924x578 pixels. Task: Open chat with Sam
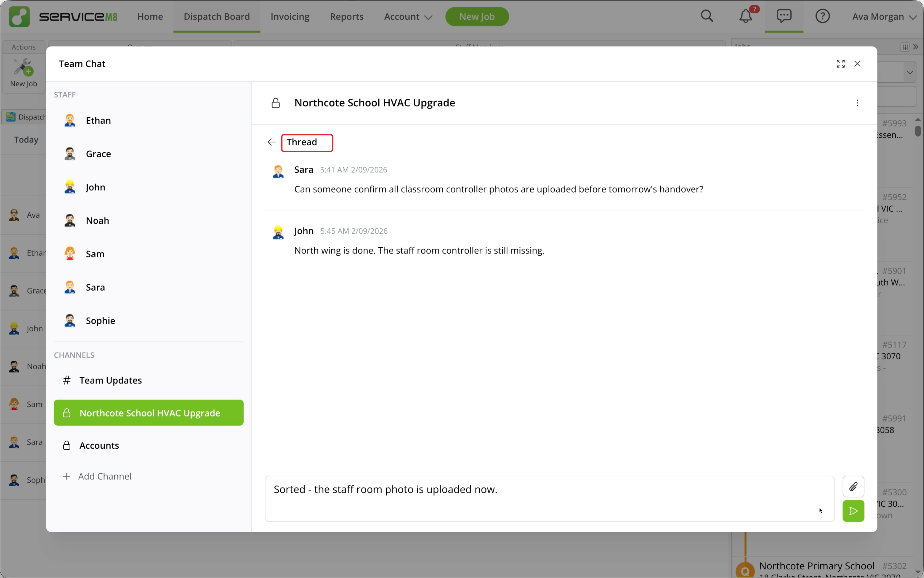(x=149, y=254)
